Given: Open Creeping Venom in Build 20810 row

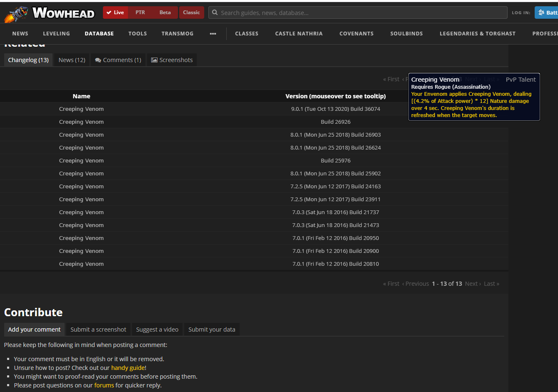Looking at the screenshot, I should [81, 264].
